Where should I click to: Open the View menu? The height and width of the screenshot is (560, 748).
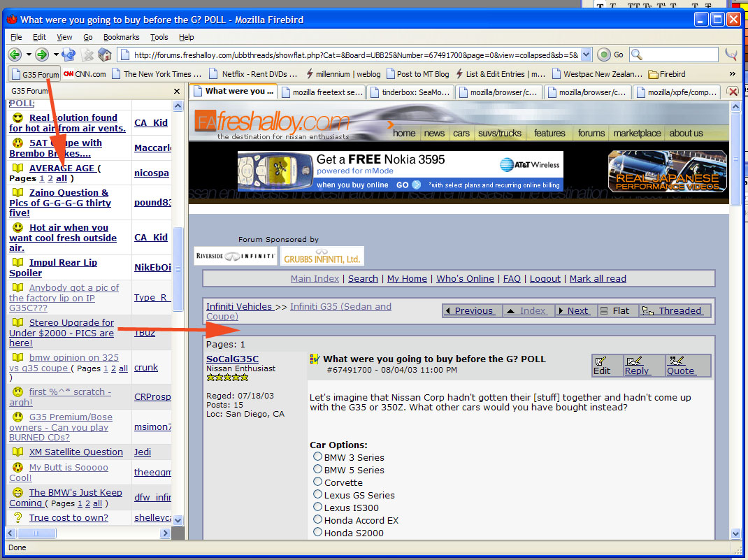click(x=64, y=37)
